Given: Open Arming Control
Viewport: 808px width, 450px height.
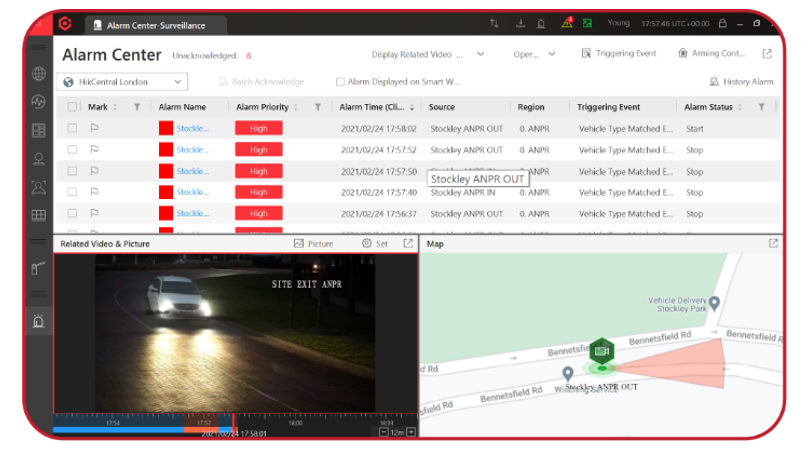Looking at the screenshot, I should tap(712, 53).
